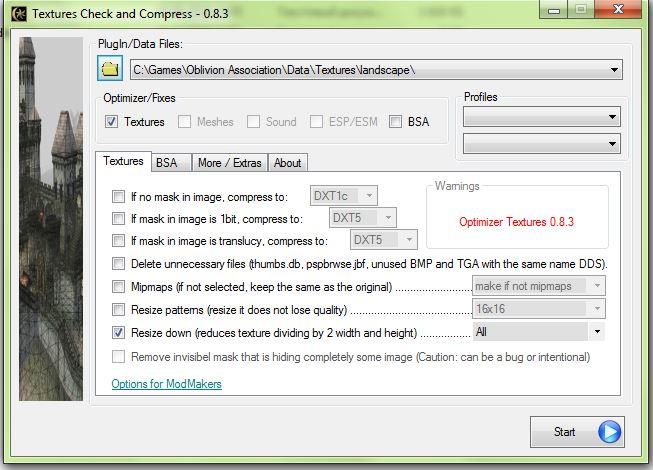
Task: Click the castle image on left panel
Action: pos(52,220)
